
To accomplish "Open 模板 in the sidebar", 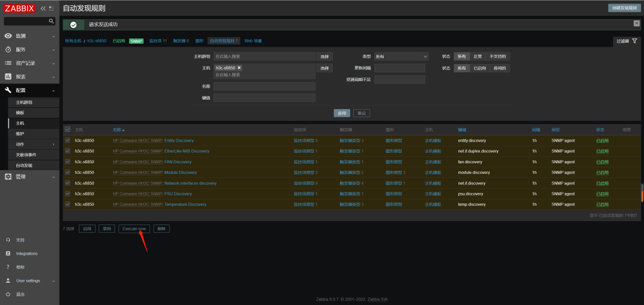I will (20, 113).
